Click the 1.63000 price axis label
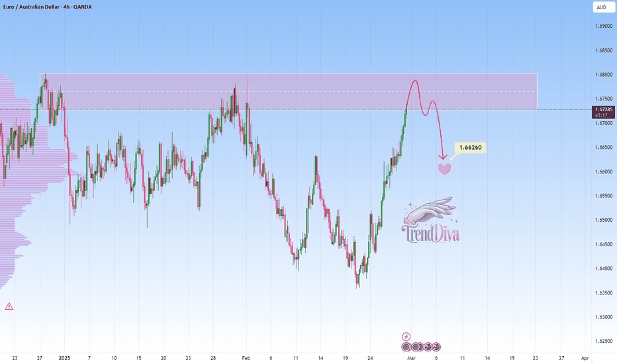 click(x=604, y=317)
